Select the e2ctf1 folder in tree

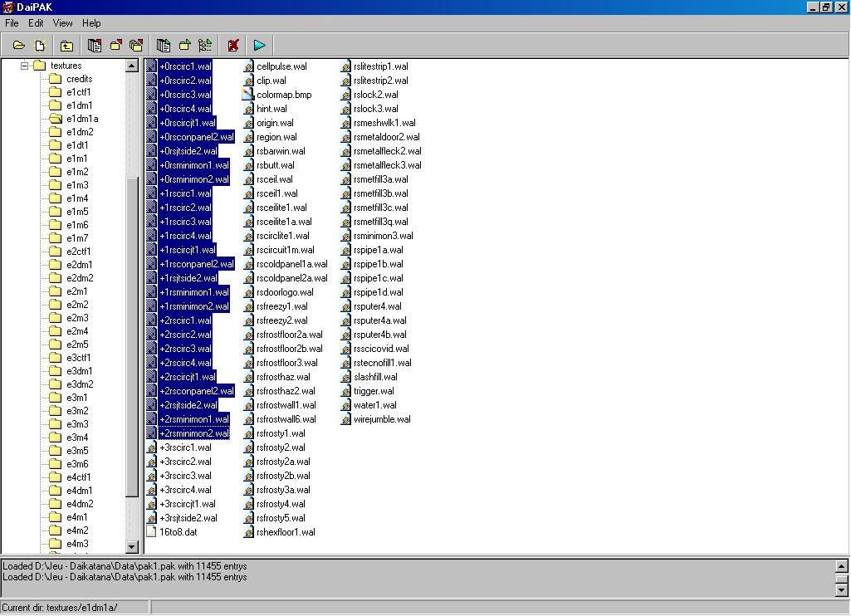tap(78, 252)
